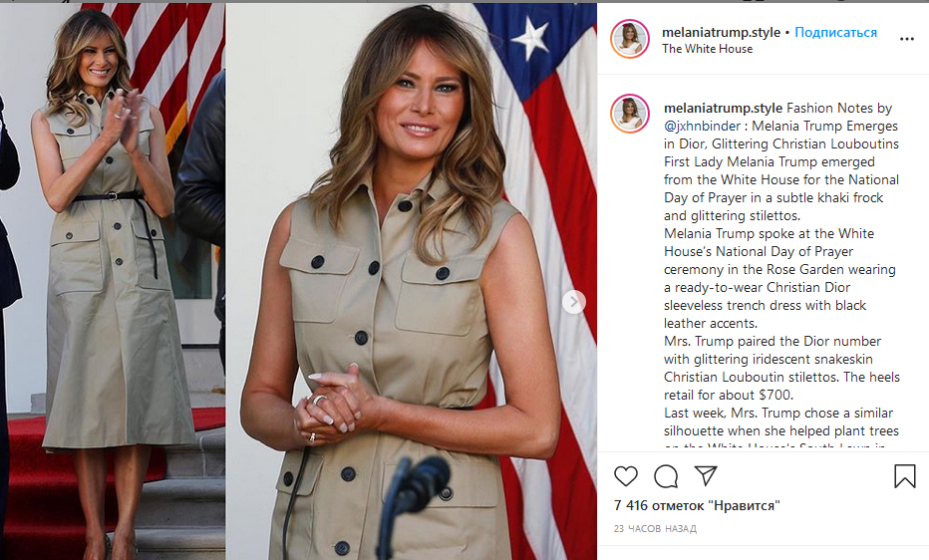The height and width of the screenshot is (560, 929).
Task: Show the next photo with the carousel arrow
Action: pyautogui.click(x=573, y=302)
